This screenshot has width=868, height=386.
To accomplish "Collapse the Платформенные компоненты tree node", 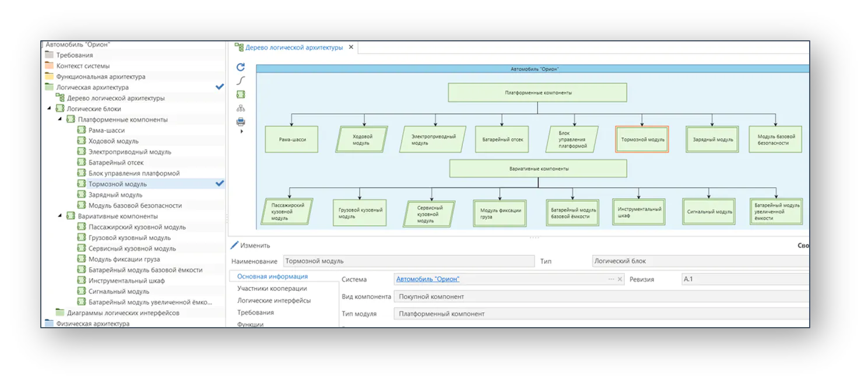I will pos(59,120).
